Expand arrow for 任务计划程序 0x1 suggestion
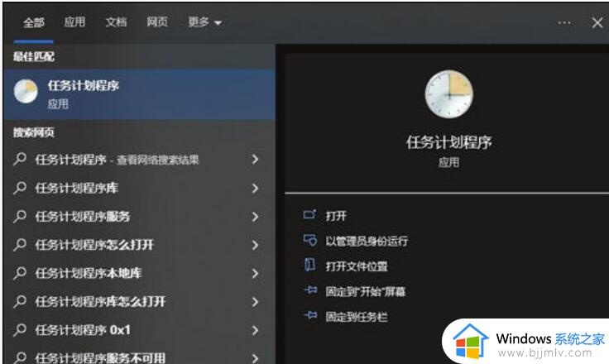This screenshot has height=364, width=609. pos(255,330)
